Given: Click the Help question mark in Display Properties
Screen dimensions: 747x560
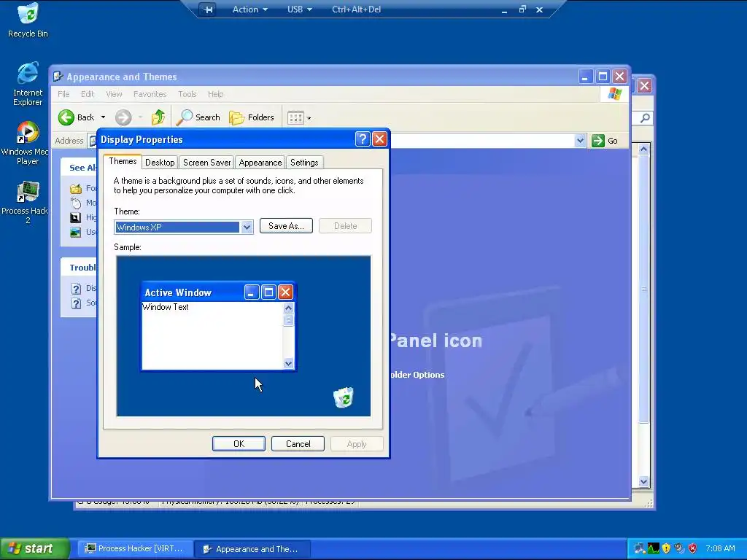Looking at the screenshot, I should click(363, 139).
